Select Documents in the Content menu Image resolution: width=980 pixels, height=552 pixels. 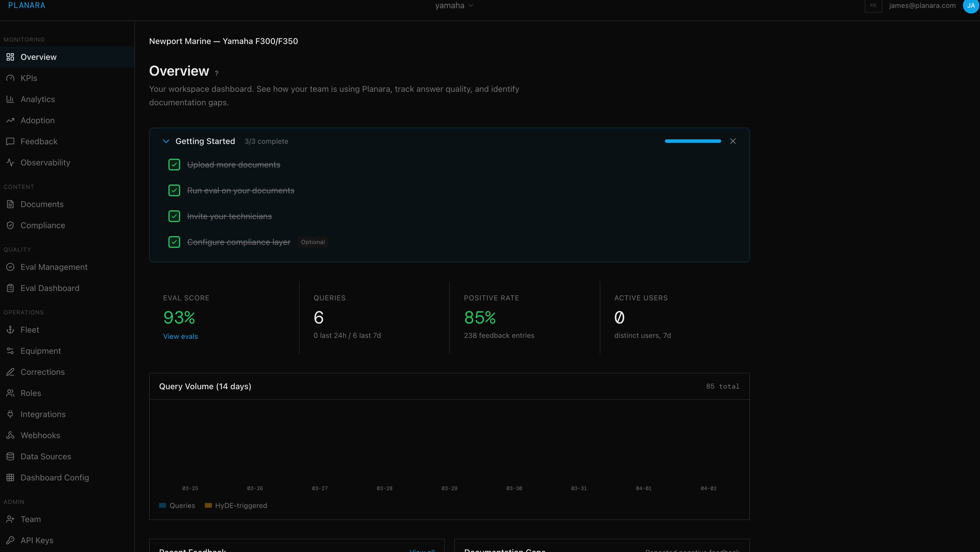[67, 204]
